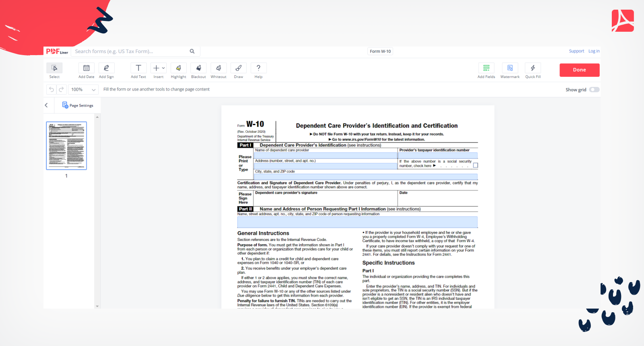644x346 pixels.
Task: Click the provider's taxpayer identification number field
Action: pyautogui.click(x=438, y=155)
